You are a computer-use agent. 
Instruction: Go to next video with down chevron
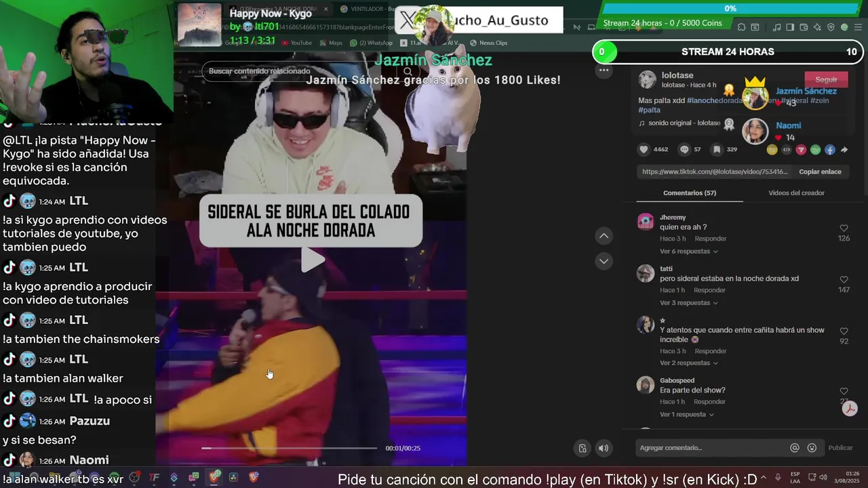click(x=604, y=261)
